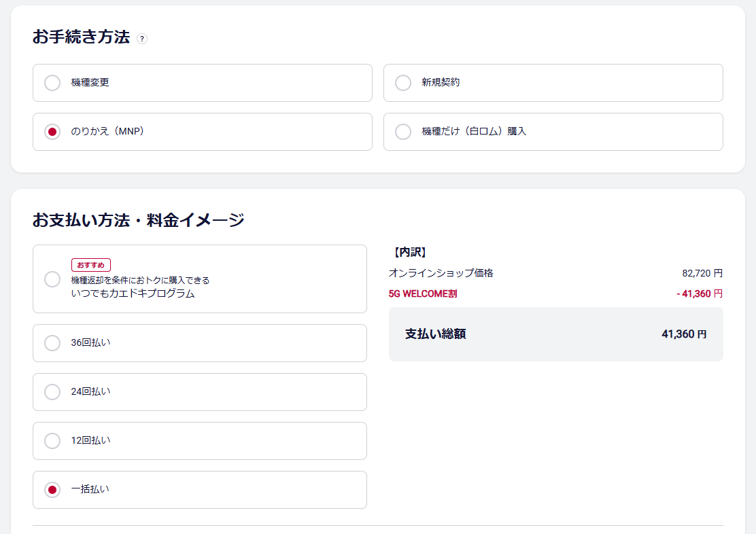Select the 24回払い installment option
This screenshot has width=756, height=534.
pos(52,392)
